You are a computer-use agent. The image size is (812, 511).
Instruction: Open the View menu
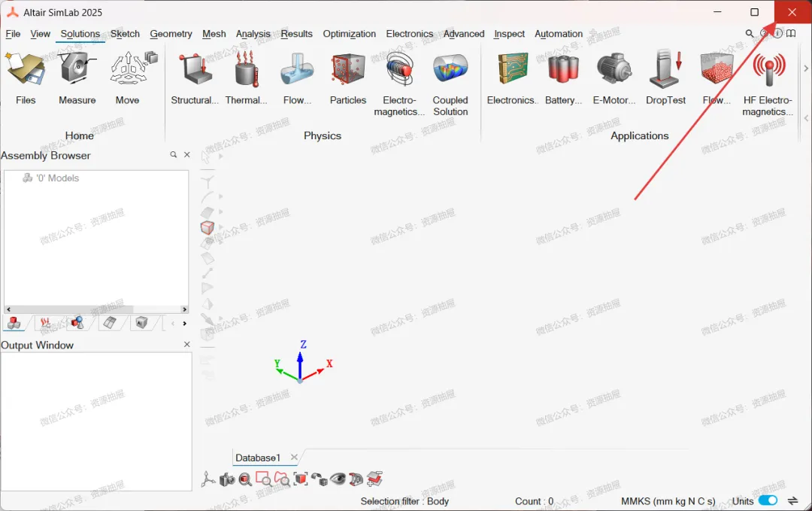click(x=41, y=34)
